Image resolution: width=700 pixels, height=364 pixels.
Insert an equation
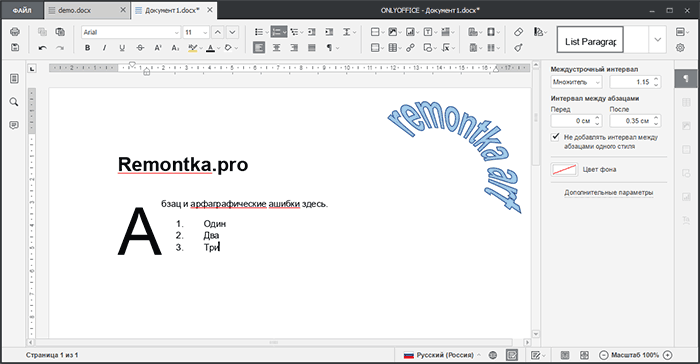point(446,48)
